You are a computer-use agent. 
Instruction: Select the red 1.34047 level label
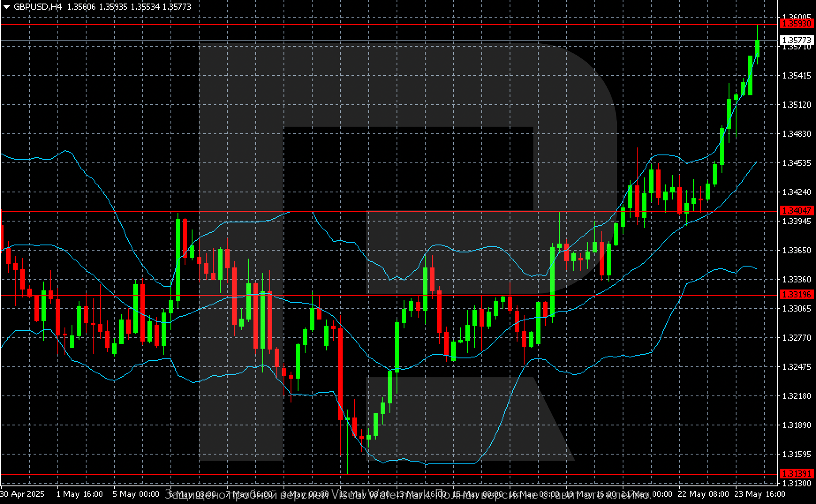coord(797,211)
